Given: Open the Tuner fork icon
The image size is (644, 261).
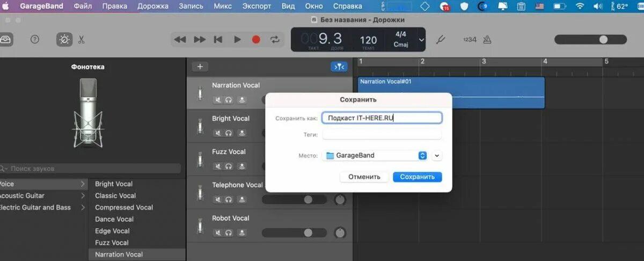Looking at the screenshot, I should [442, 40].
